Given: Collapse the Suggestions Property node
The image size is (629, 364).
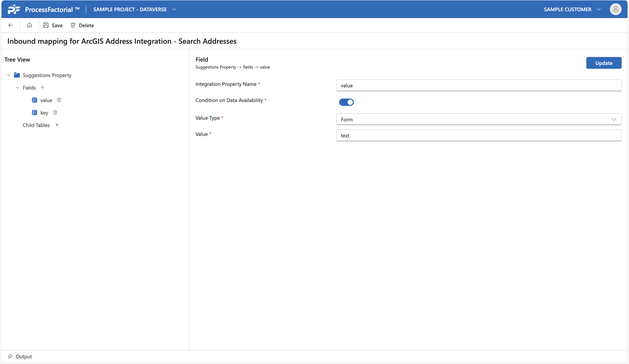Looking at the screenshot, I should pyautogui.click(x=9, y=75).
